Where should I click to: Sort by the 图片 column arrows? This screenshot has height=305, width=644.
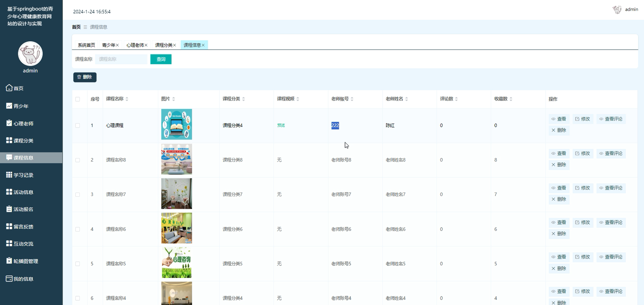click(x=174, y=99)
